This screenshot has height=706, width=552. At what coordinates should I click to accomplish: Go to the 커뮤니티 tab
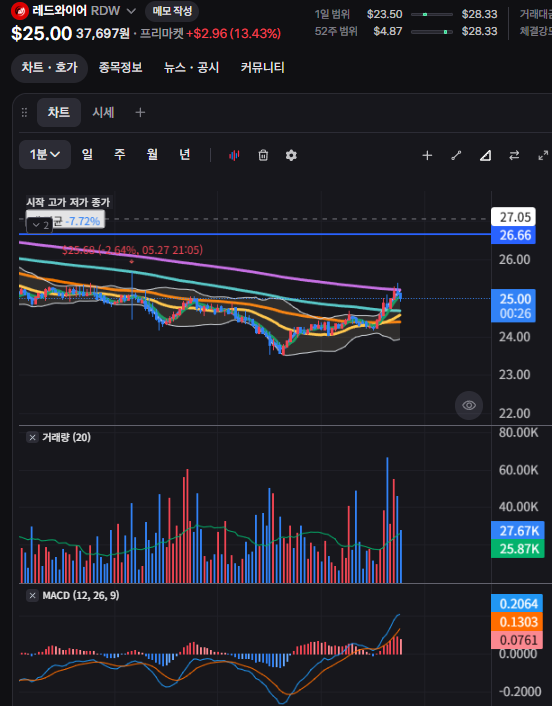pos(262,68)
